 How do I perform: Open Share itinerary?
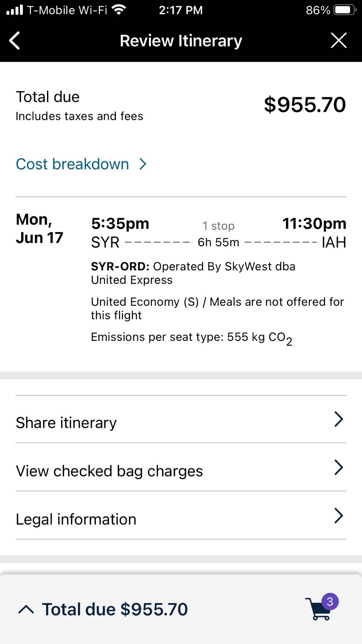click(66, 423)
